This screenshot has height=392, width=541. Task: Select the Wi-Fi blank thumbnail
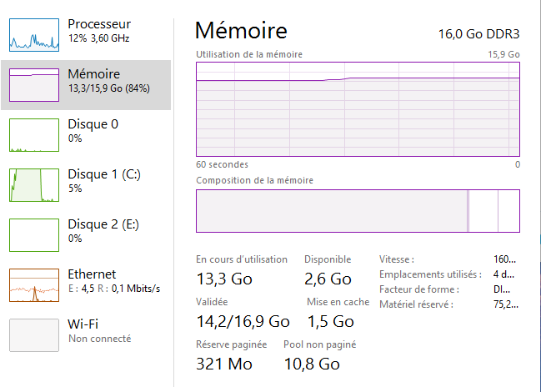tap(33, 335)
